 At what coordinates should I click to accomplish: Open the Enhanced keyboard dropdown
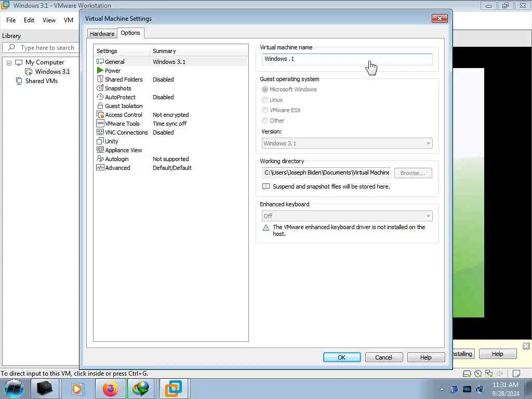[x=347, y=216]
